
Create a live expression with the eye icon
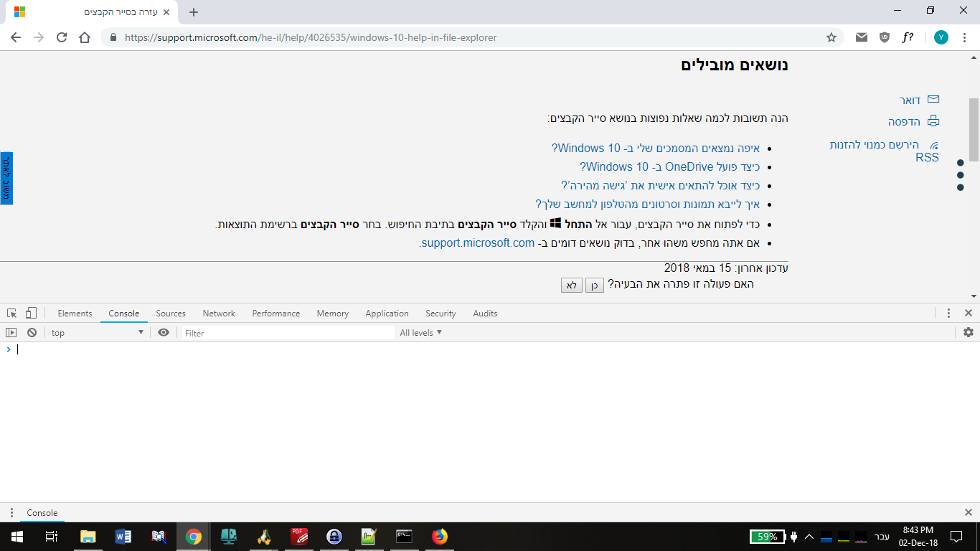(164, 333)
